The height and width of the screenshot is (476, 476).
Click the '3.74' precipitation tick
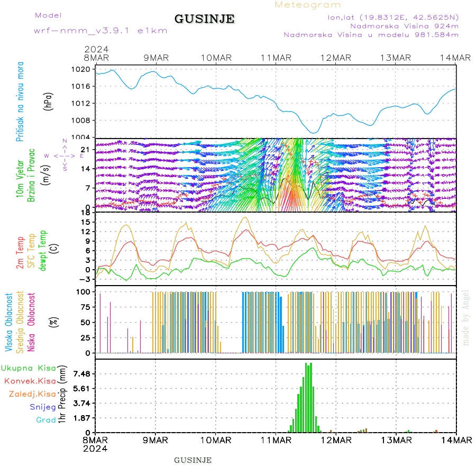coord(82,404)
